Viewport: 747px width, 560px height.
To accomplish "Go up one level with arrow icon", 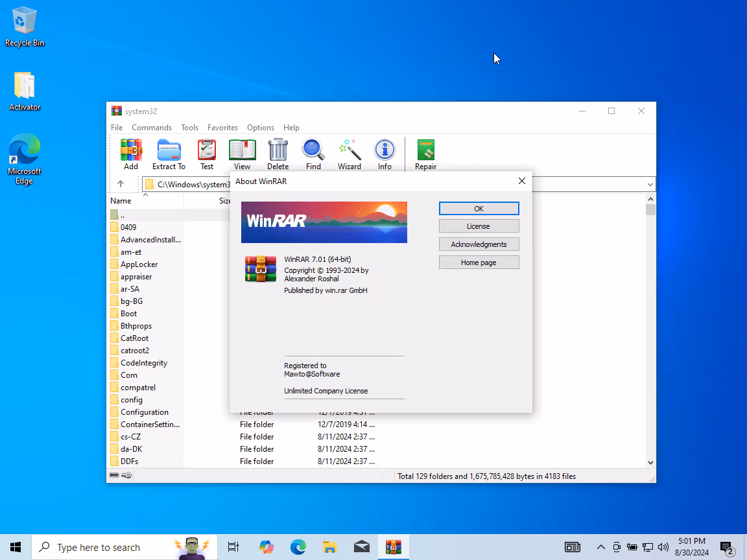I will pos(121,184).
